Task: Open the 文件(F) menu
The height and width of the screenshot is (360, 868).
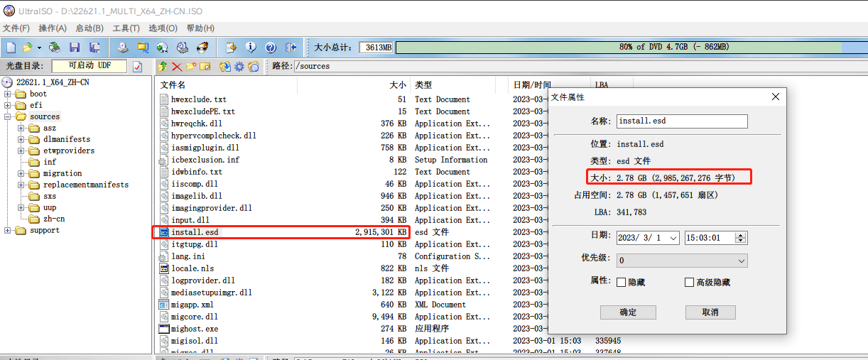Action: (x=16, y=28)
